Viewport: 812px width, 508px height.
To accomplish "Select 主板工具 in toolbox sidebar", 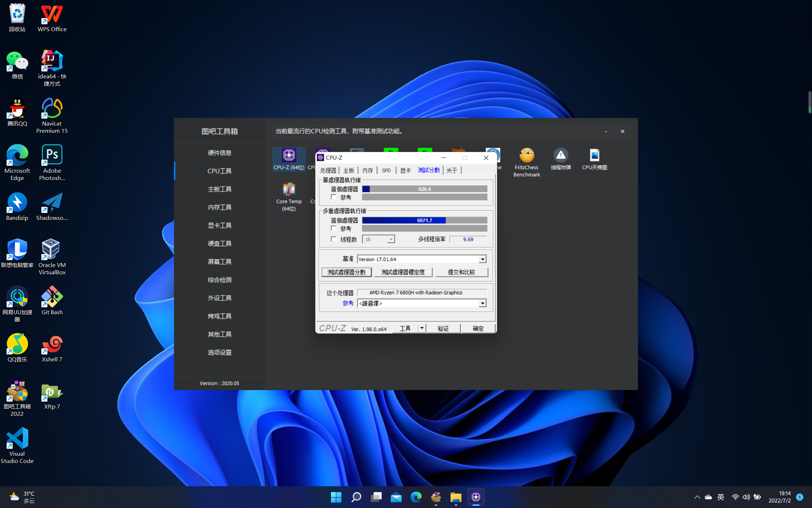I will (220, 189).
